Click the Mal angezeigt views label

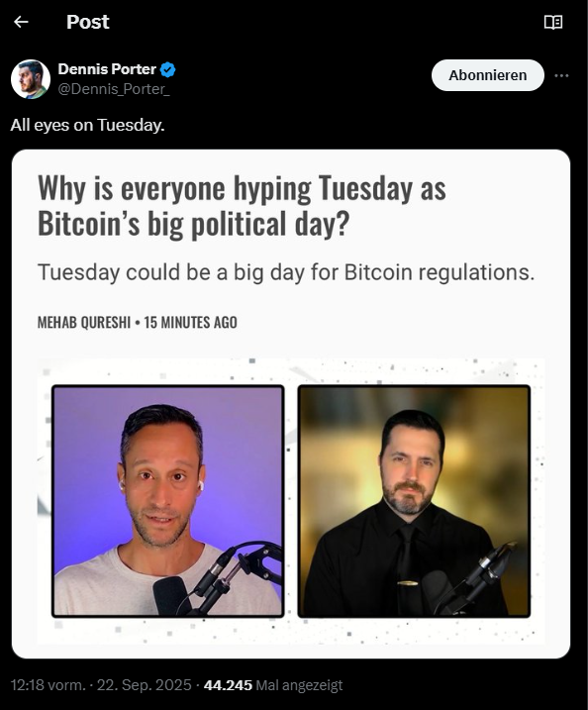coord(299,685)
